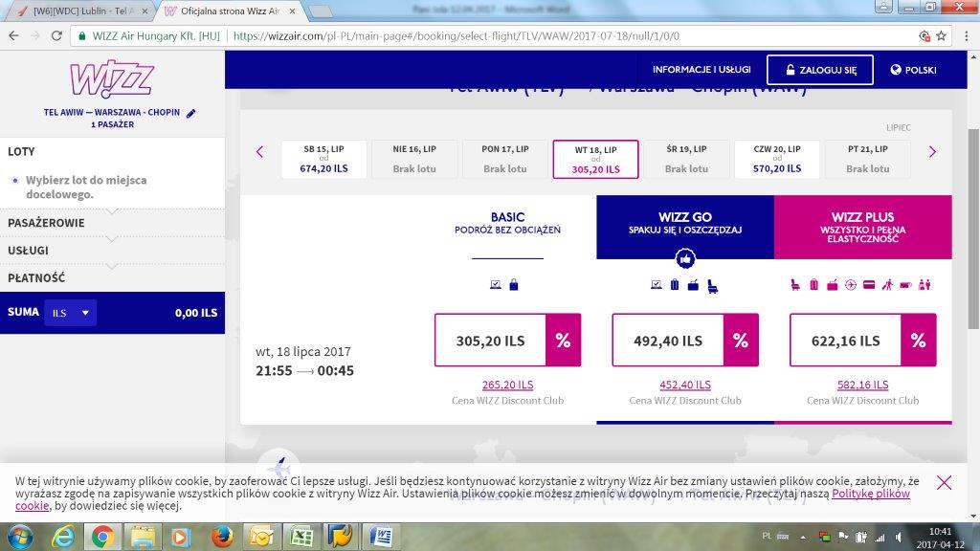Go back using browser back arrow
Screen dimensions: 980x551
pyautogui.click(x=13, y=35)
